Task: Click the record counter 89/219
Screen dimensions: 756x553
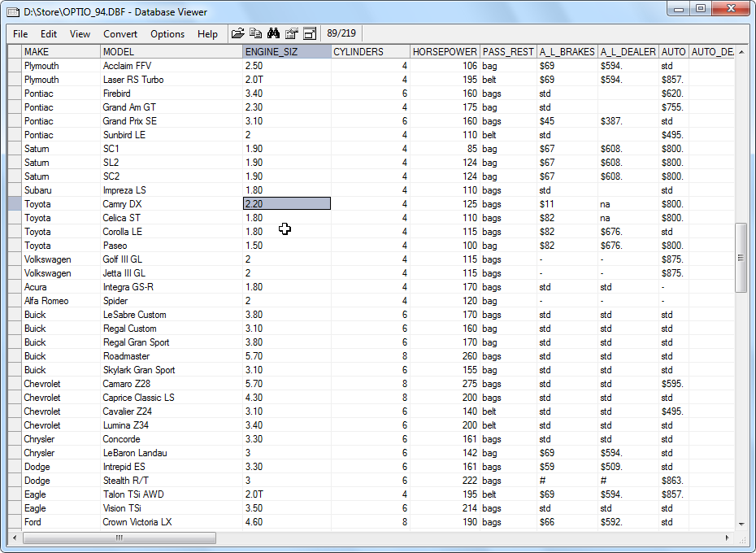Action: click(341, 33)
